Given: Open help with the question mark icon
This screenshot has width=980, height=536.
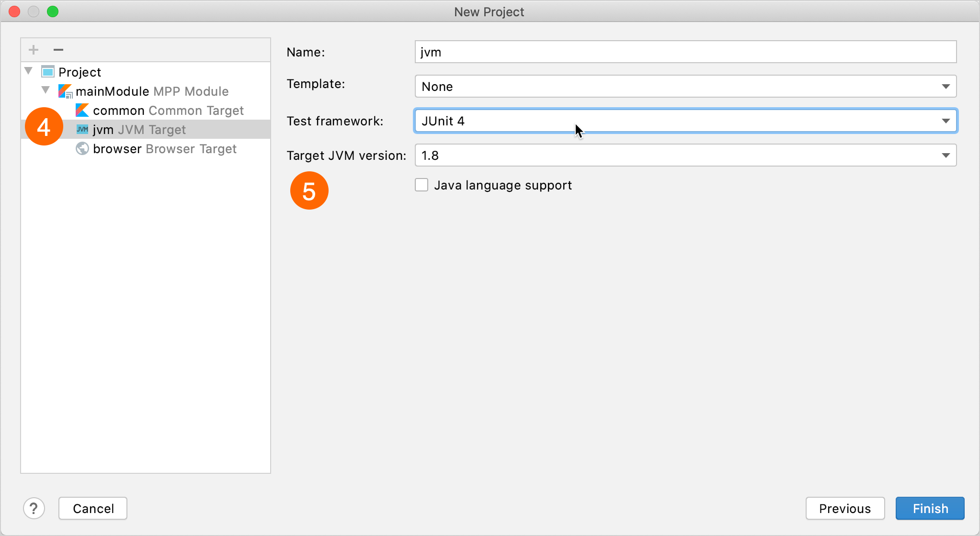Looking at the screenshot, I should click(x=34, y=508).
